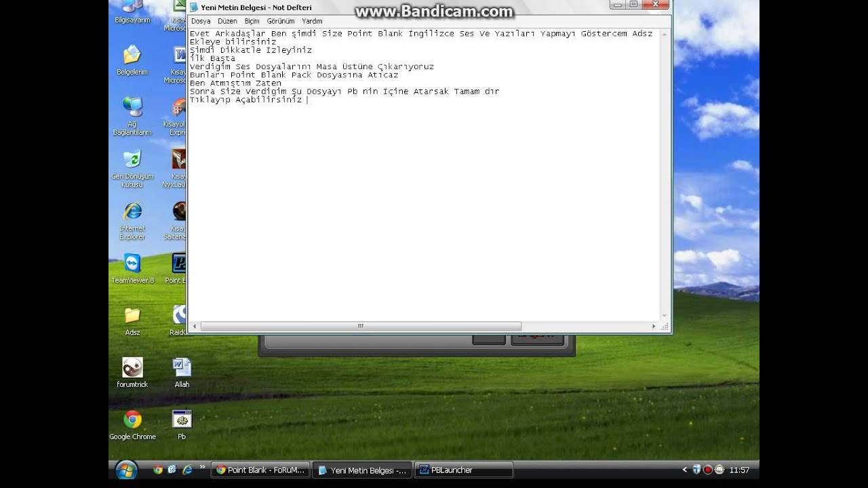Select the Ağ Bağlantılarım desktop icon
Viewport: 868px width, 488px height.
click(132, 115)
